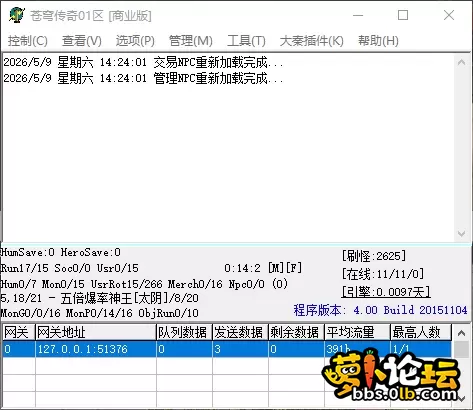Click the application icon in title bar
This screenshot has width=473, height=410.
point(17,15)
